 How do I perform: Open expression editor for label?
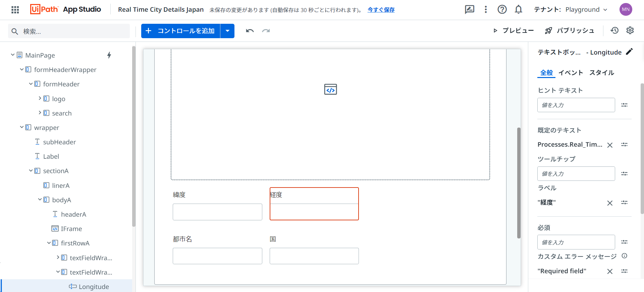tap(624, 203)
